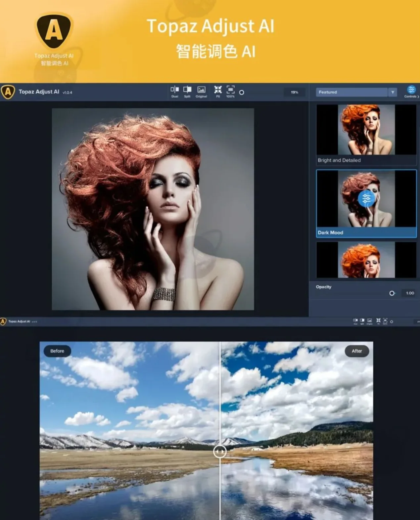420x520 pixels.
Task: Click the Original icon in the lower window
Action: coord(370,321)
